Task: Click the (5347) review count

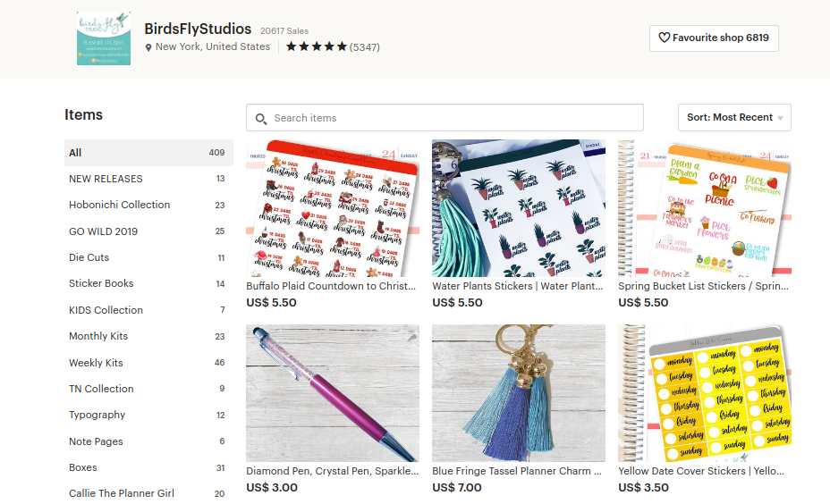Action: pyautogui.click(x=365, y=47)
